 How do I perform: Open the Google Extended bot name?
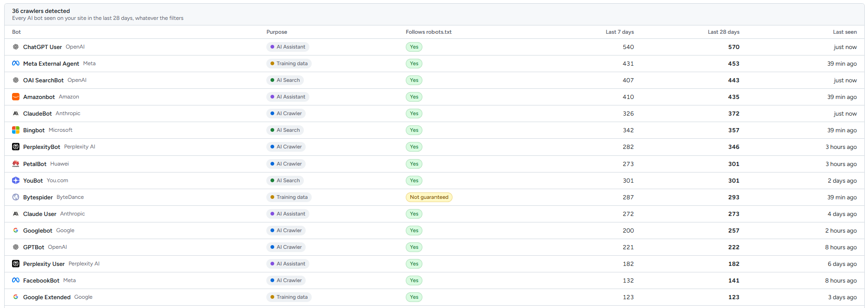tap(47, 297)
